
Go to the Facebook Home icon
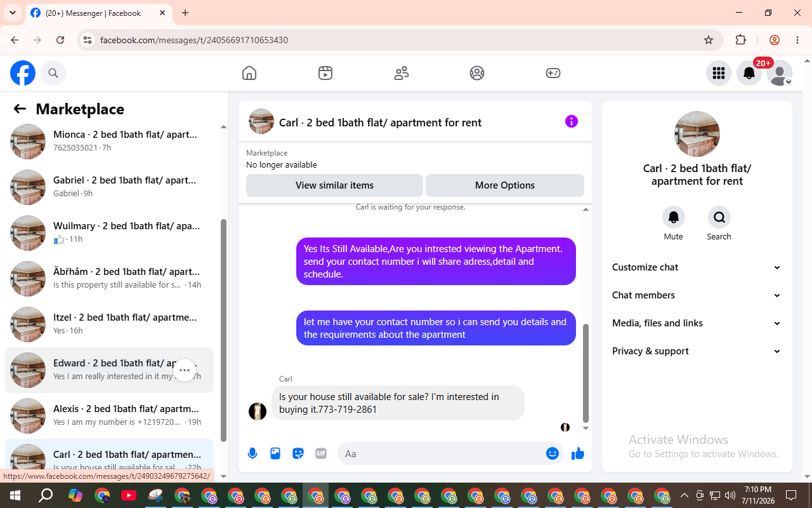pos(249,73)
